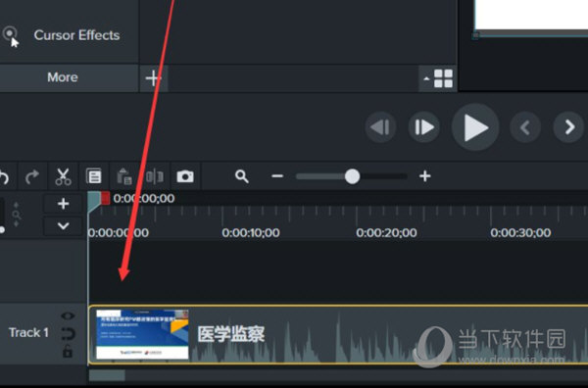Viewport: 588px width, 388px height.
Task: Step back one frame in playback
Action: [380, 127]
